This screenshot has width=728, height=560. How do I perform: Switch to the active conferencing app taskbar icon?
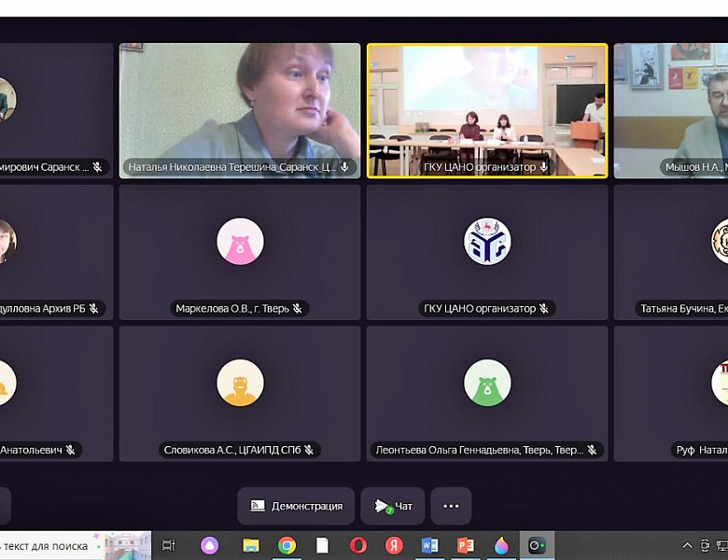click(537, 546)
